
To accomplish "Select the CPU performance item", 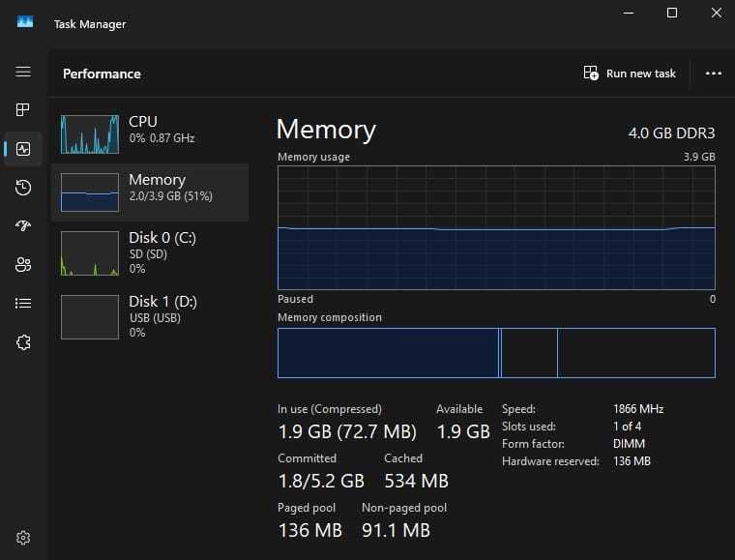I will [150, 133].
